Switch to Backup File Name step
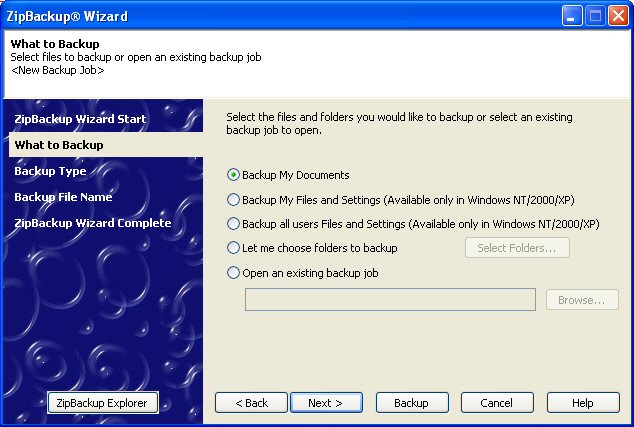Viewport: 634px width, 427px height. tap(63, 197)
